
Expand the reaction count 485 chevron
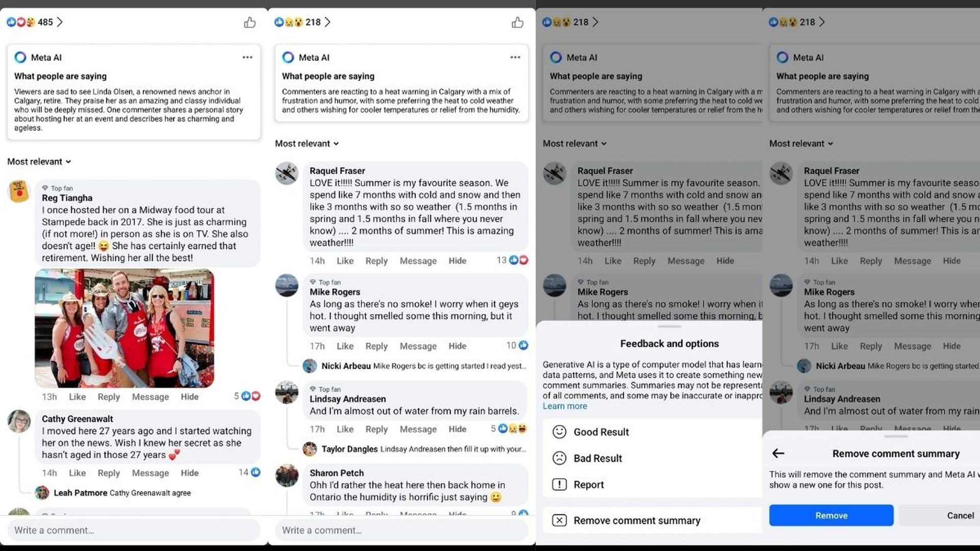click(60, 21)
